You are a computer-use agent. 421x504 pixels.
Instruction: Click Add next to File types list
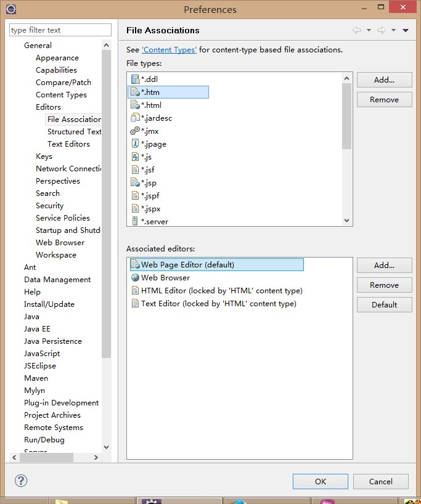point(384,80)
